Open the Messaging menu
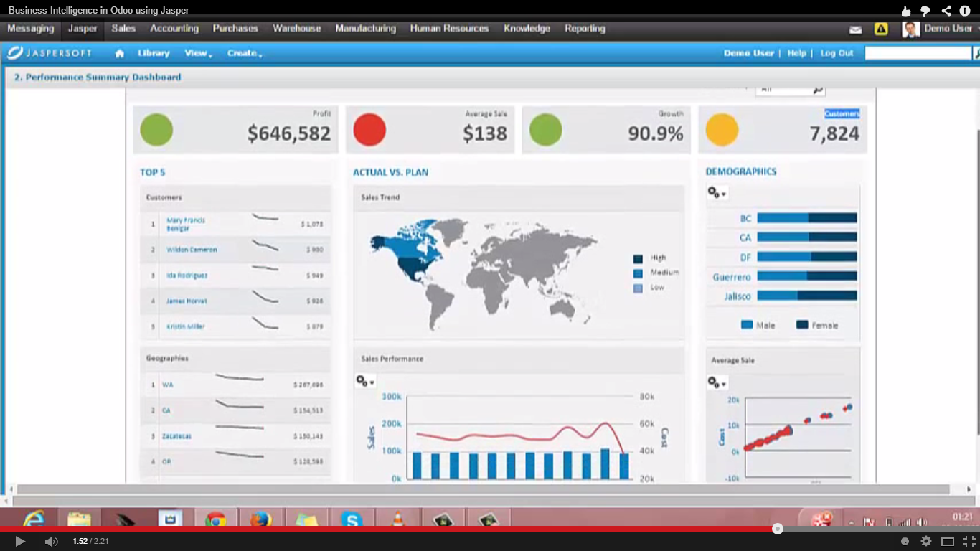 point(30,29)
